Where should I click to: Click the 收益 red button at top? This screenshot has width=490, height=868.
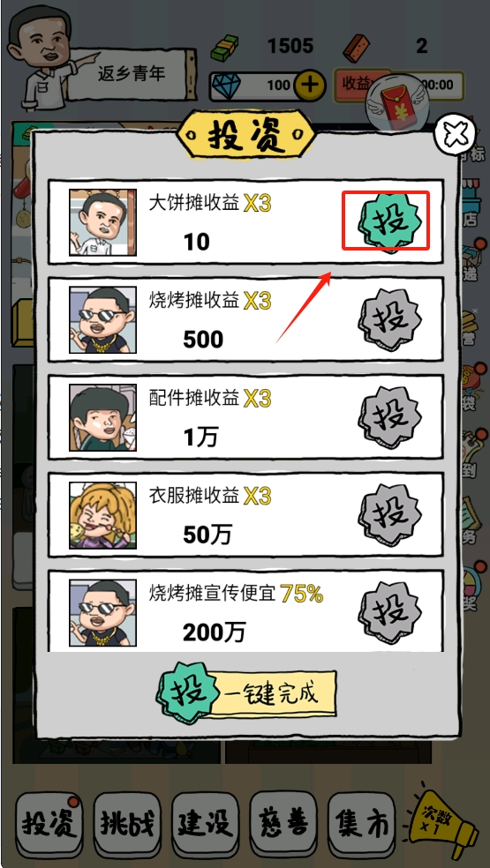tap(355, 85)
